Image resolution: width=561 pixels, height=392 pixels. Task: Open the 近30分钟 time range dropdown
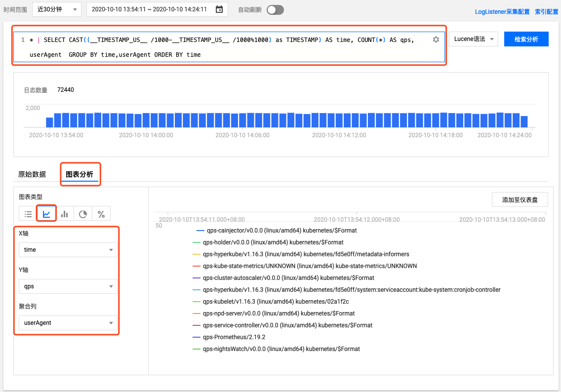[x=57, y=9]
